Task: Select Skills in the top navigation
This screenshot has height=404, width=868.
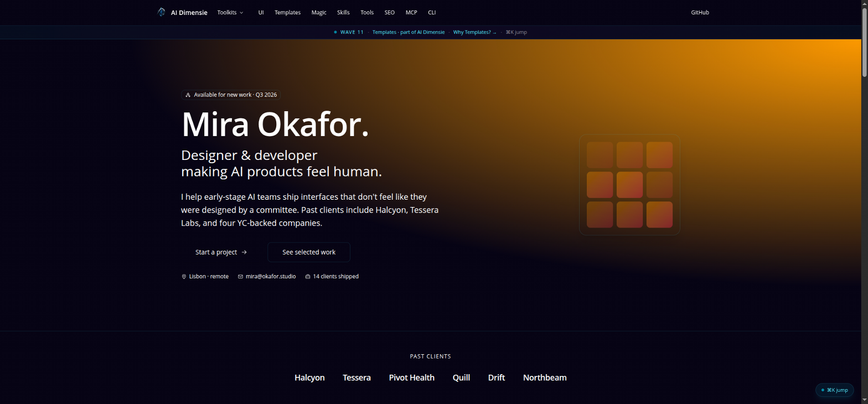Action: (x=343, y=12)
